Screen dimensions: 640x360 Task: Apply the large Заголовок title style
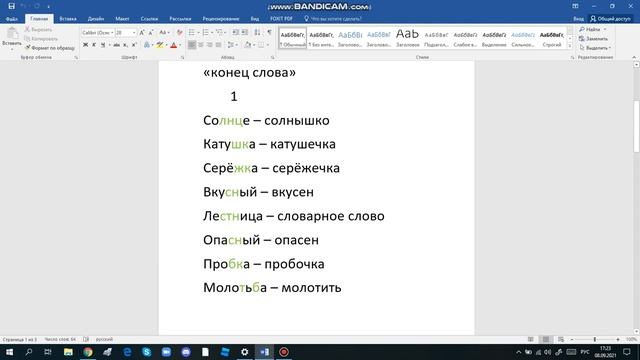click(x=407, y=38)
